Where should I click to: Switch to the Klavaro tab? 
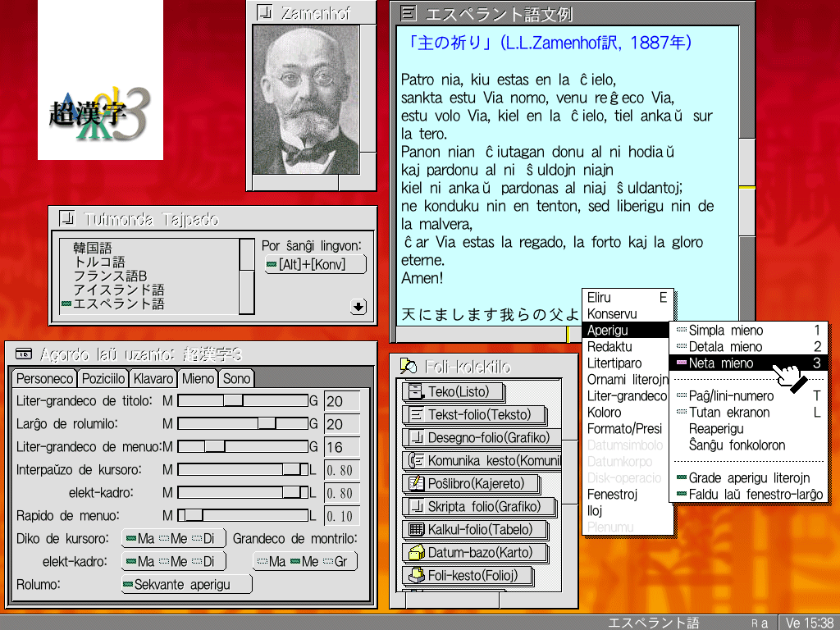point(153,378)
